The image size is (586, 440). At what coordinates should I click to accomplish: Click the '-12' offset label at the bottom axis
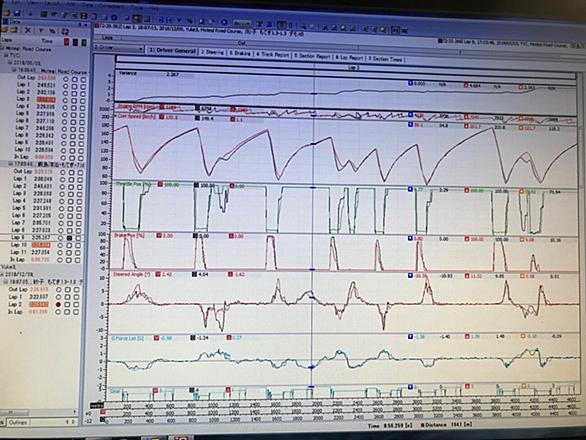(89, 421)
